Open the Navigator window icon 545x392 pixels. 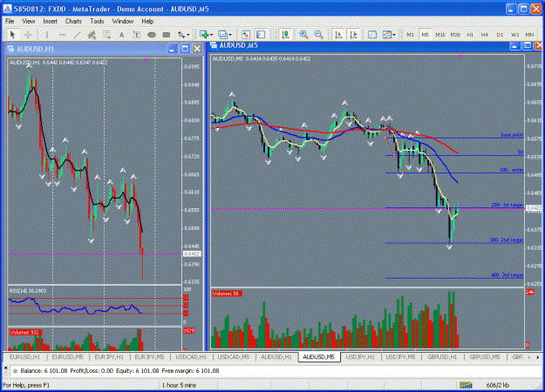tap(261, 35)
